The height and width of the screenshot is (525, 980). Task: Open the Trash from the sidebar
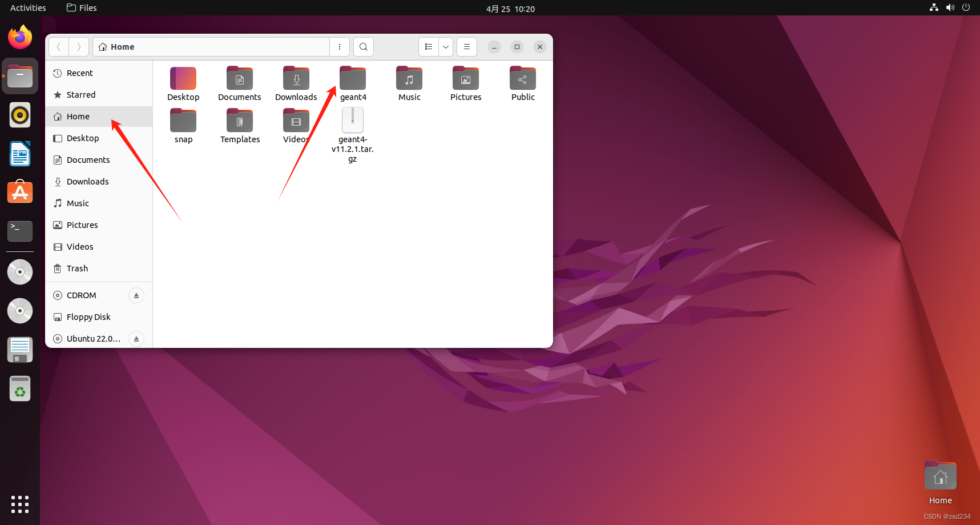pos(76,268)
